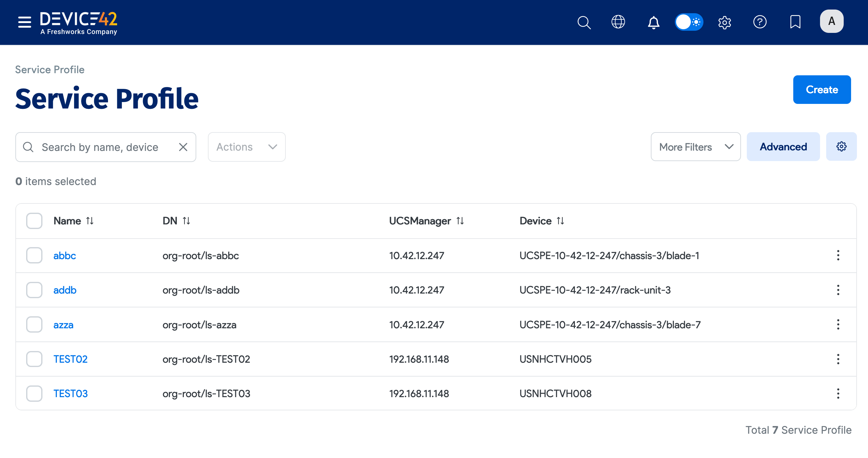Toggle the dark mode switch
The height and width of the screenshot is (458, 868).
(689, 22)
